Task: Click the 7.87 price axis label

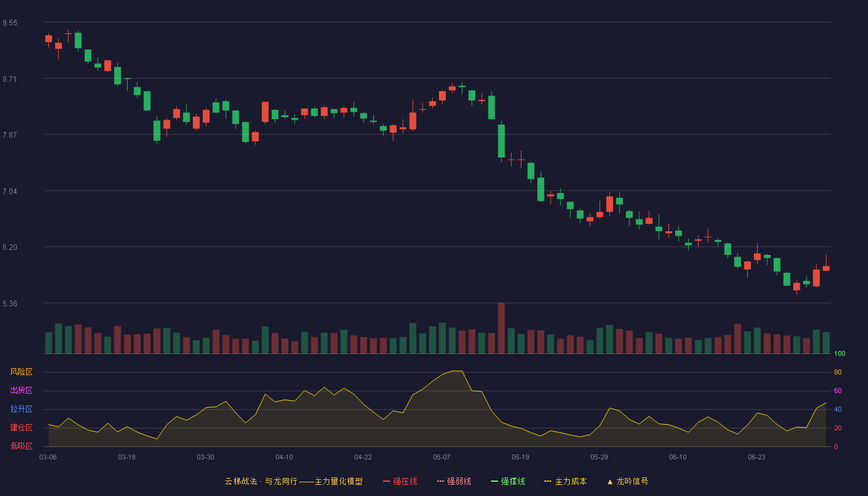Action: (x=10, y=135)
